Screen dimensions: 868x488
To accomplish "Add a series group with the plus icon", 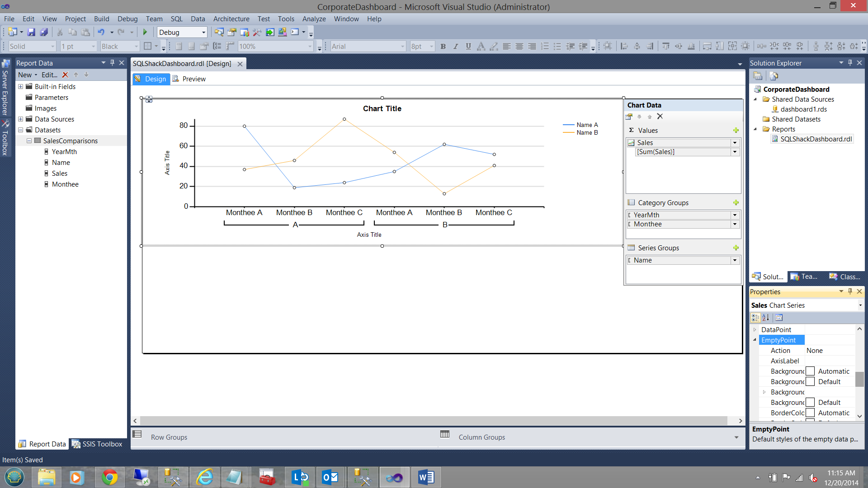I will click(x=736, y=248).
